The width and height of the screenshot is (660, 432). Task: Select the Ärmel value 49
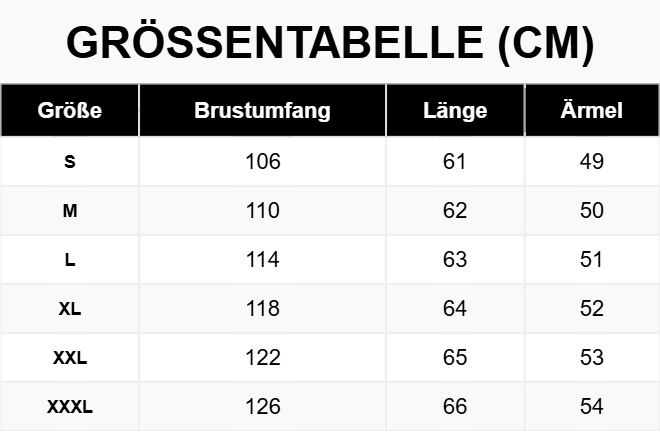pyautogui.click(x=592, y=162)
